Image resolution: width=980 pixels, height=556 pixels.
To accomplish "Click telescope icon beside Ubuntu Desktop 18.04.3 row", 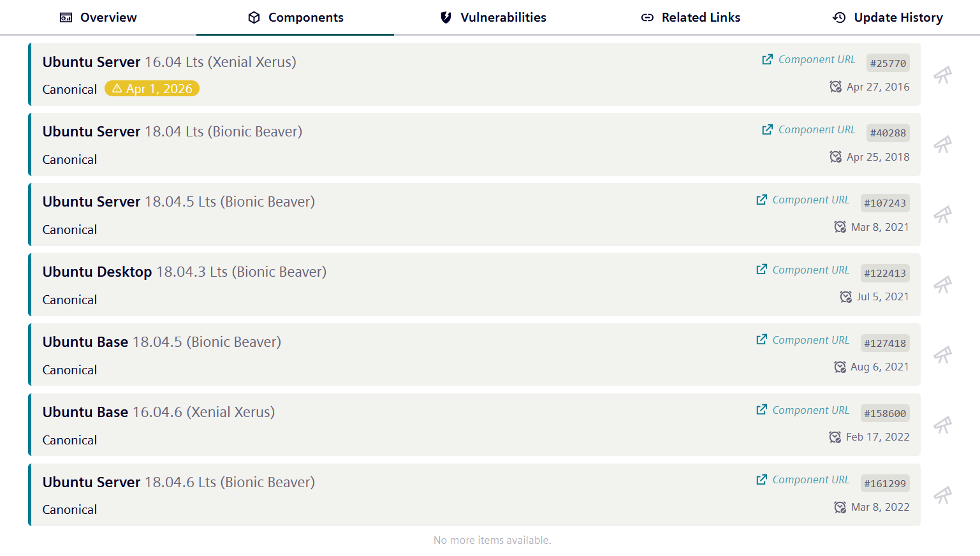I will (942, 284).
